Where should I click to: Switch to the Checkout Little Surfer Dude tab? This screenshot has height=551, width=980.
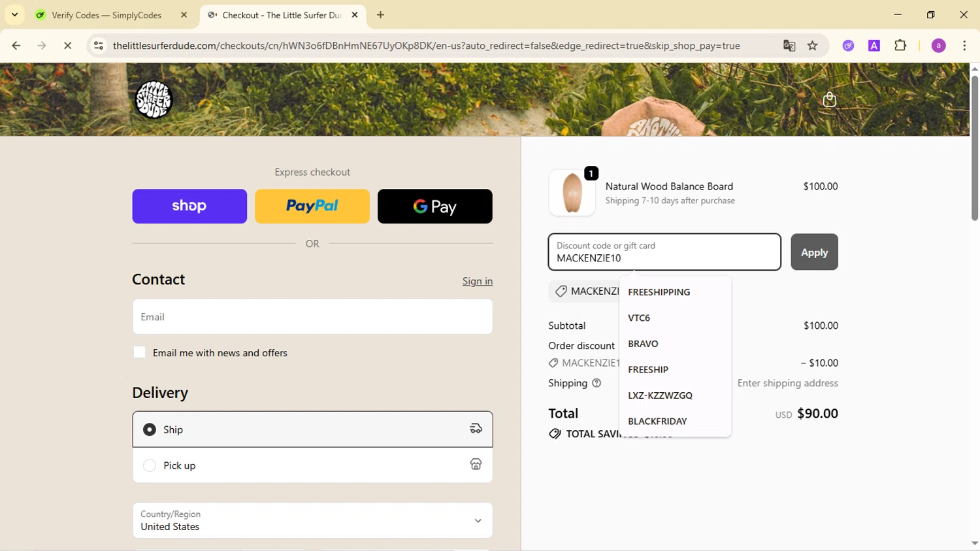click(282, 15)
